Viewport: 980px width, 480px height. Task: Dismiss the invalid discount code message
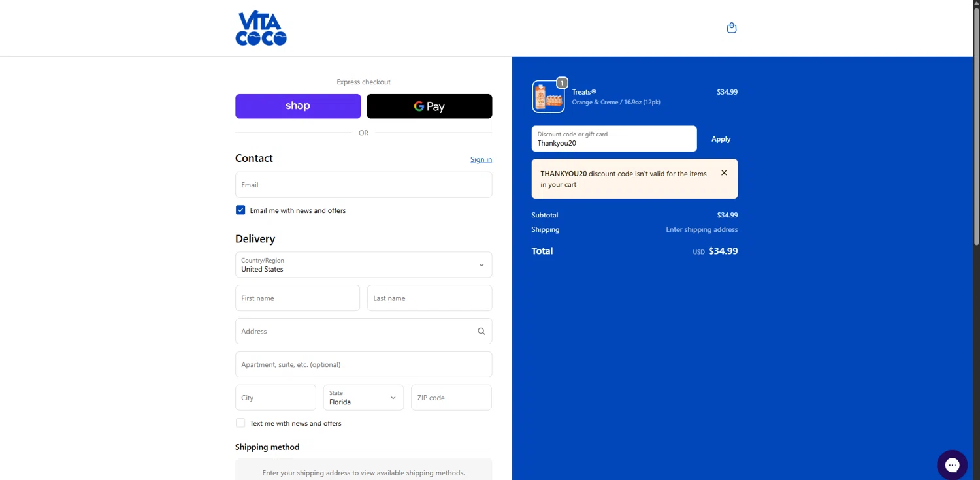724,173
